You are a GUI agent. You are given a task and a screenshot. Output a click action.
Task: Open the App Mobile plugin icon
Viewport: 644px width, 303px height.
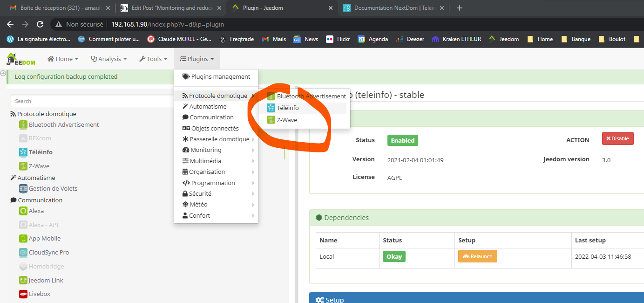tap(23, 238)
